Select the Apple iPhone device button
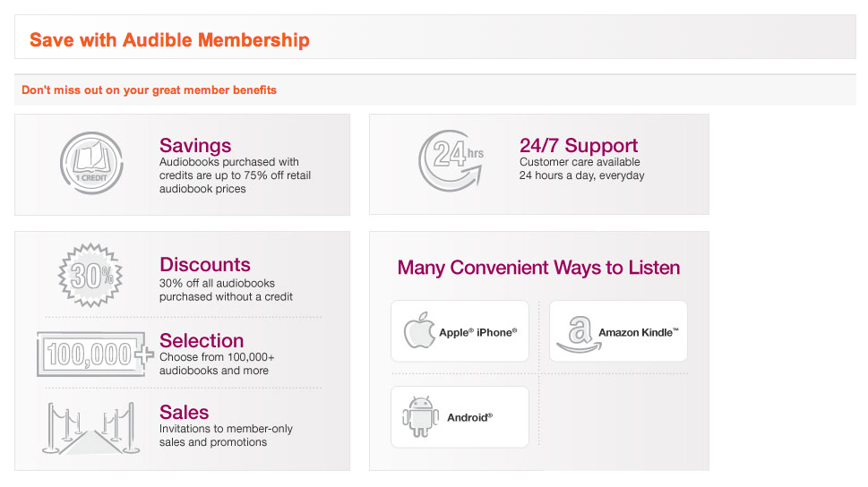This screenshot has width=868, height=487. click(x=460, y=331)
